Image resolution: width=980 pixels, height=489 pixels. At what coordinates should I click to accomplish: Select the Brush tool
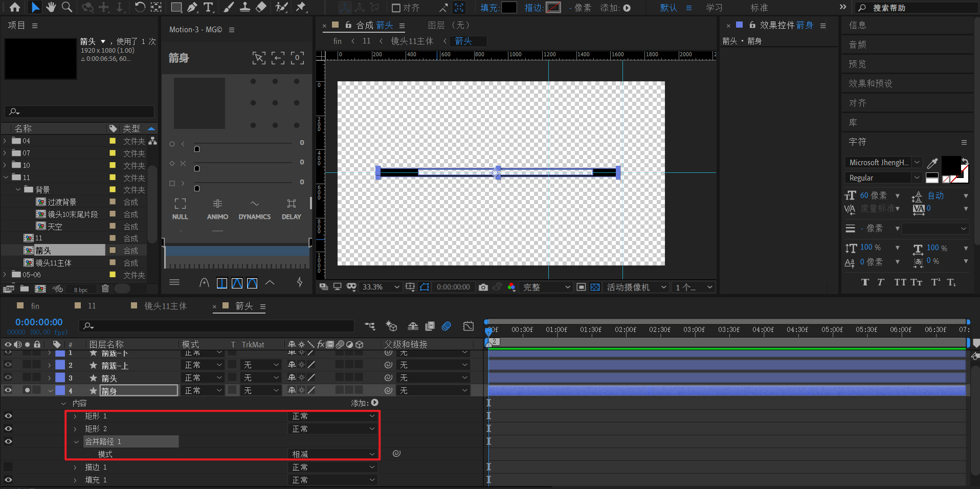(229, 7)
